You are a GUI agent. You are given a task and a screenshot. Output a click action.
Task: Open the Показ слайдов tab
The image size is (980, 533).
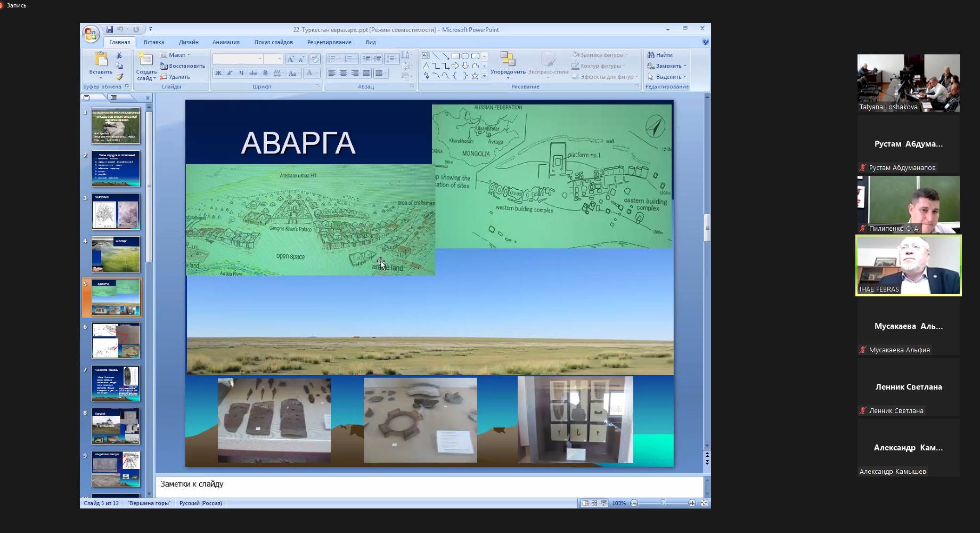(x=273, y=42)
